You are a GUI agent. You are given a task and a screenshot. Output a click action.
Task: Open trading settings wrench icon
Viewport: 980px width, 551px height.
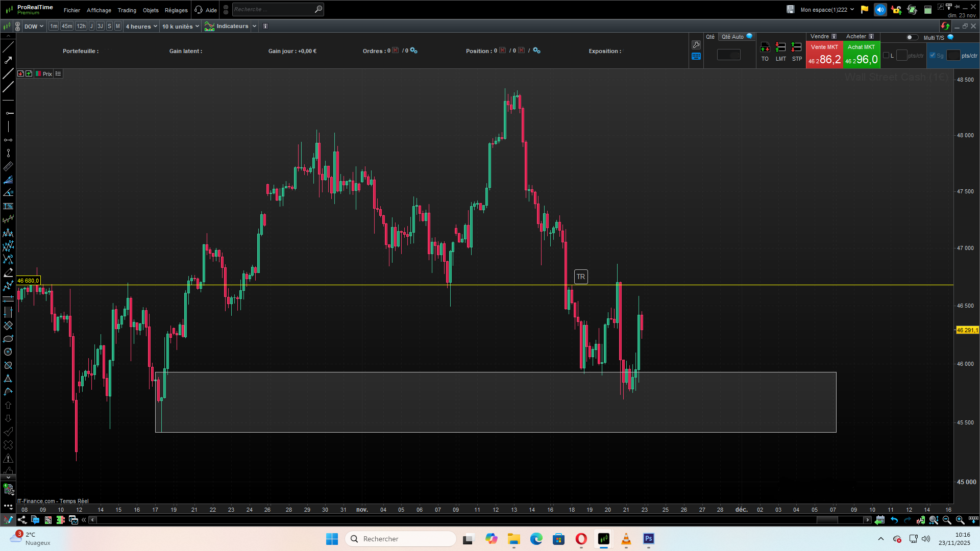pos(696,45)
